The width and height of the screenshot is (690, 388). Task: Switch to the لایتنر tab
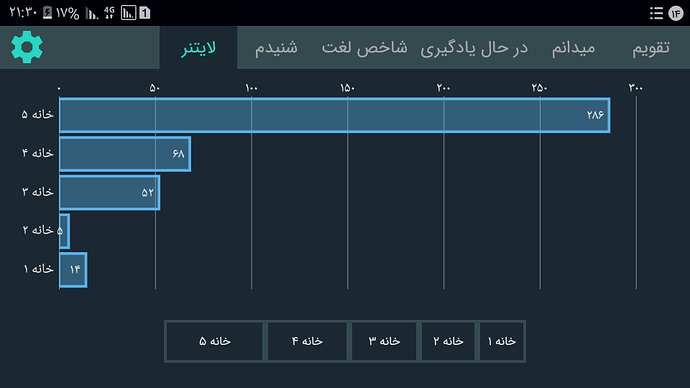[x=198, y=48]
